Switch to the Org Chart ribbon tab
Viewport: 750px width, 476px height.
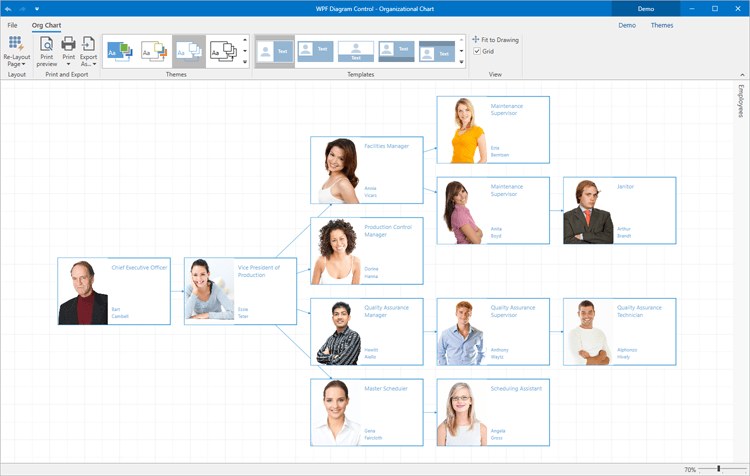click(x=46, y=25)
